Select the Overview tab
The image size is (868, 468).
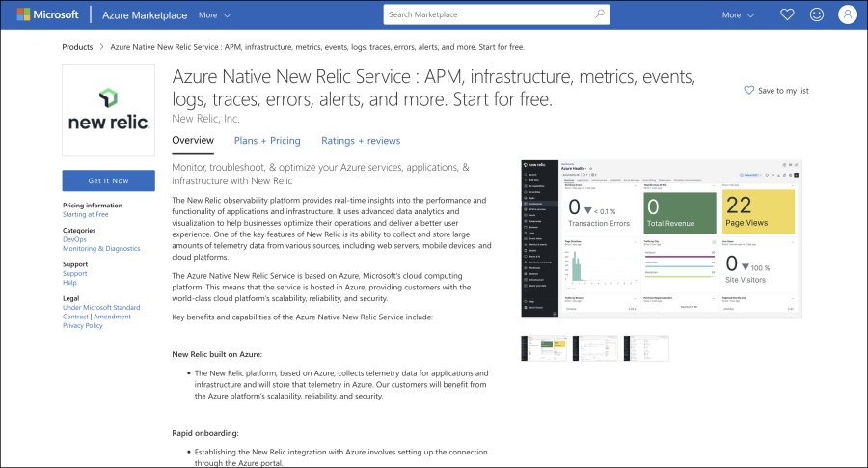click(193, 140)
